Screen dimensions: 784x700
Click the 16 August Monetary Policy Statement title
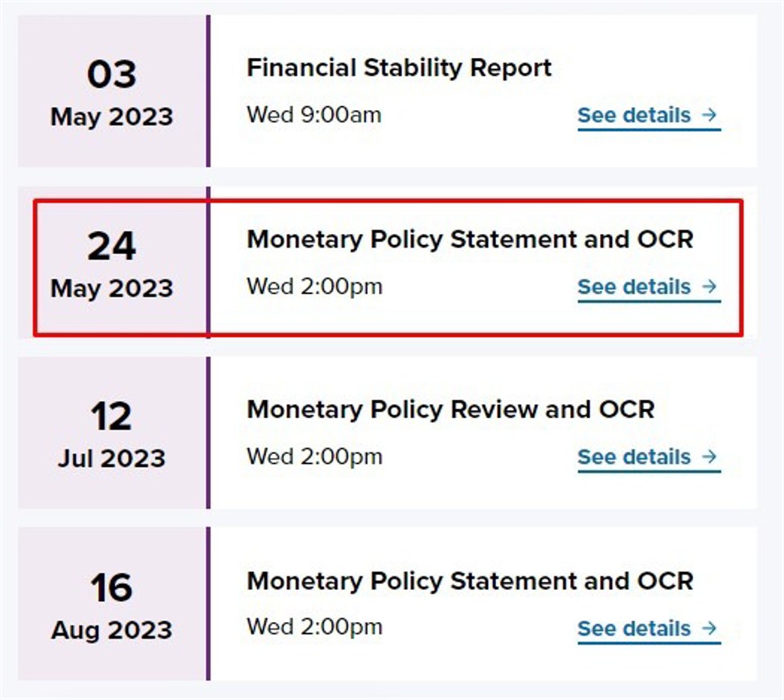[x=470, y=581]
